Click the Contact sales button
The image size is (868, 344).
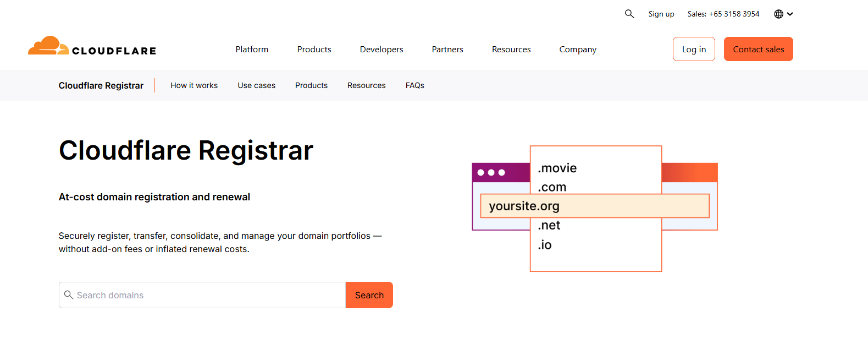click(759, 49)
